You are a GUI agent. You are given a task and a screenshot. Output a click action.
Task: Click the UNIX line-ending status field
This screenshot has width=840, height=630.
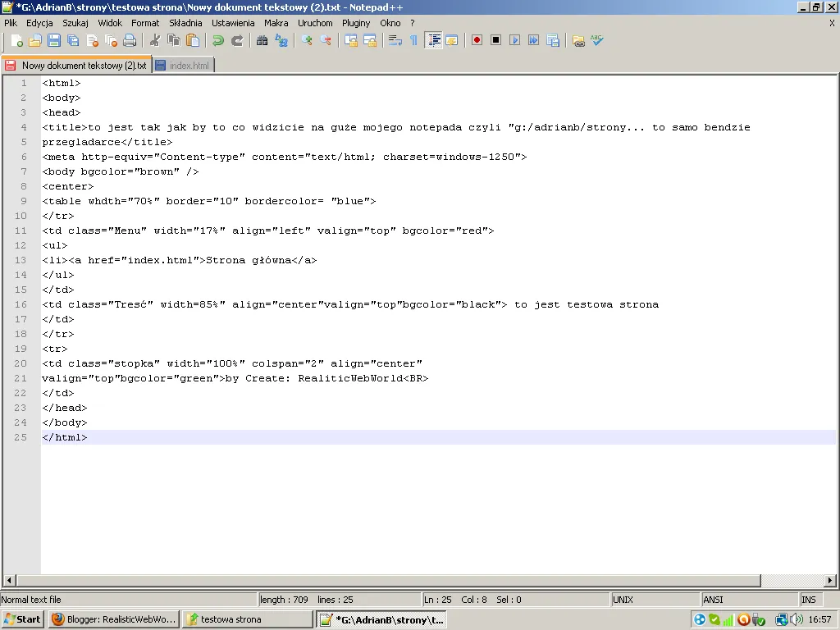pyautogui.click(x=655, y=600)
